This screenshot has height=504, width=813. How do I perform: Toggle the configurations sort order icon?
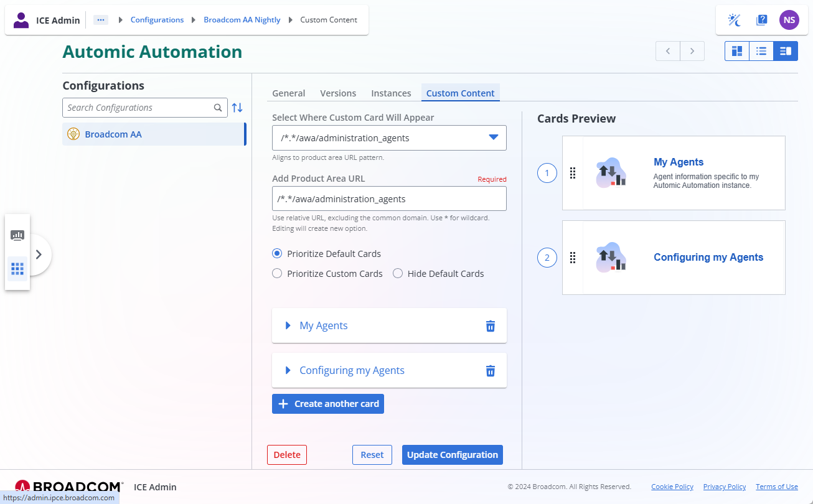[237, 108]
